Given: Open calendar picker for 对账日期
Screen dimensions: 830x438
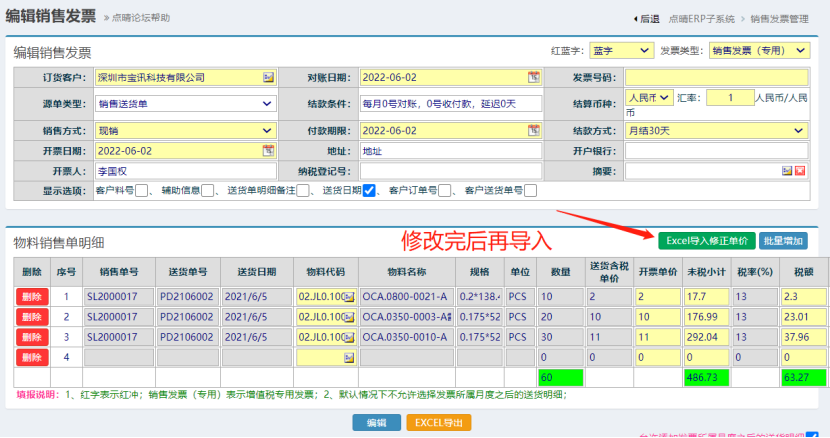Looking at the screenshot, I should [x=534, y=77].
